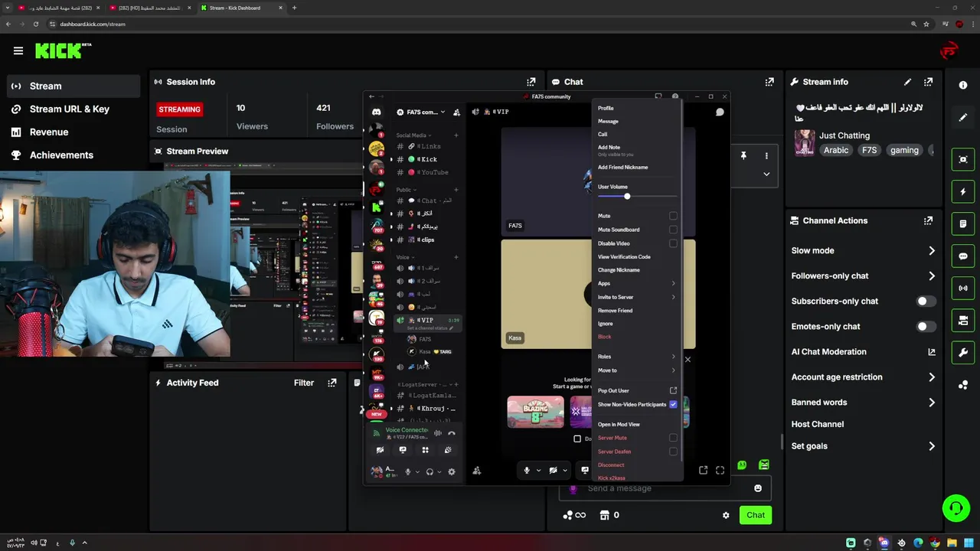Open FA7S community server dropdown
The height and width of the screenshot is (551, 980).
coord(421,112)
